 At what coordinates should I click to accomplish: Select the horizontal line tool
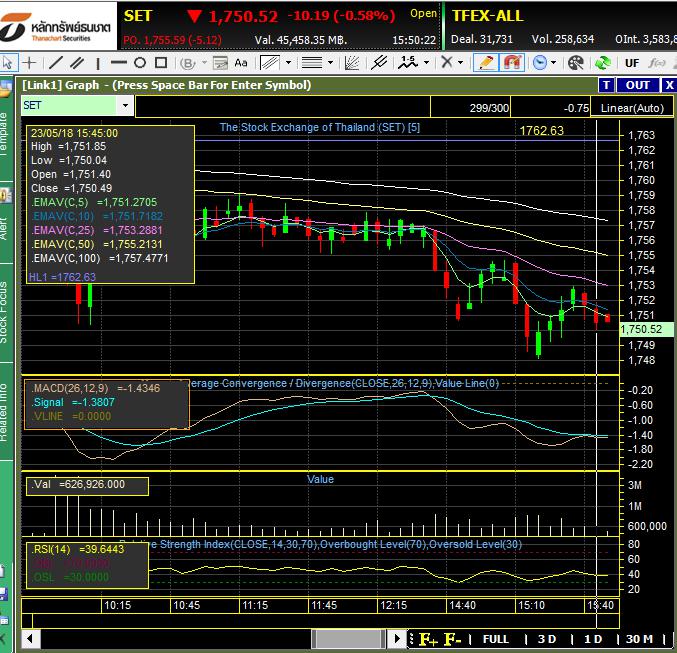tap(118, 63)
